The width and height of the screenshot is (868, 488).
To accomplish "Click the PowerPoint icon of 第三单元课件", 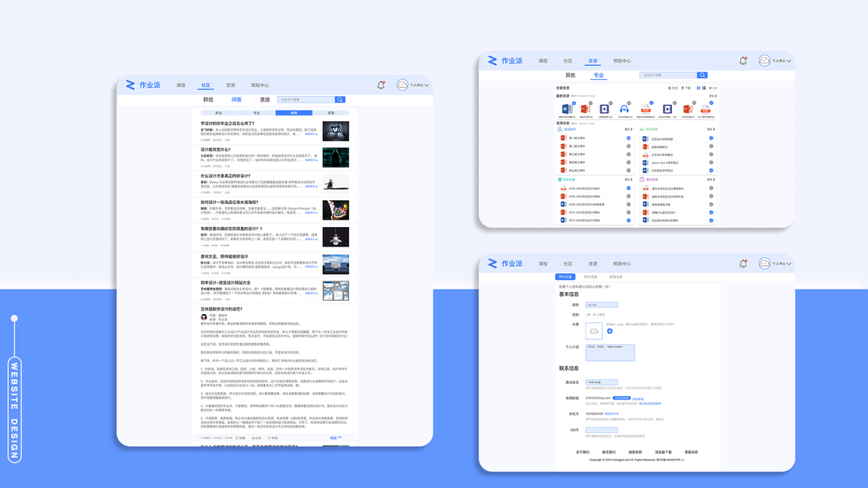I will [564, 155].
